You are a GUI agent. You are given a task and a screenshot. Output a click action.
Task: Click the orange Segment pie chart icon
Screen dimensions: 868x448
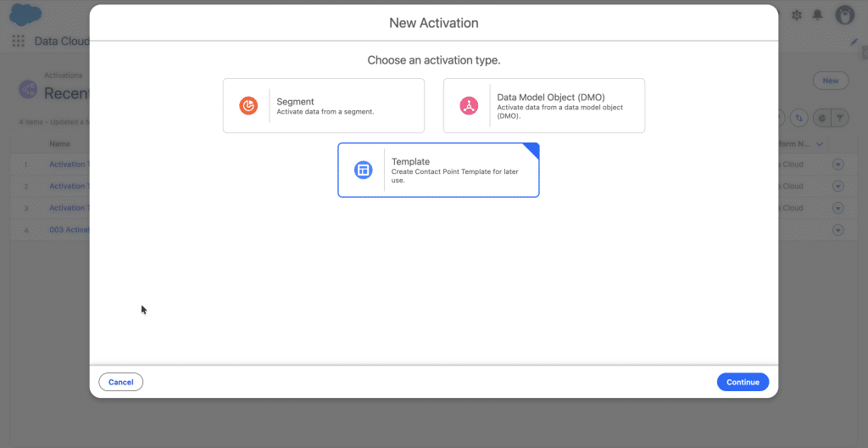248,106
